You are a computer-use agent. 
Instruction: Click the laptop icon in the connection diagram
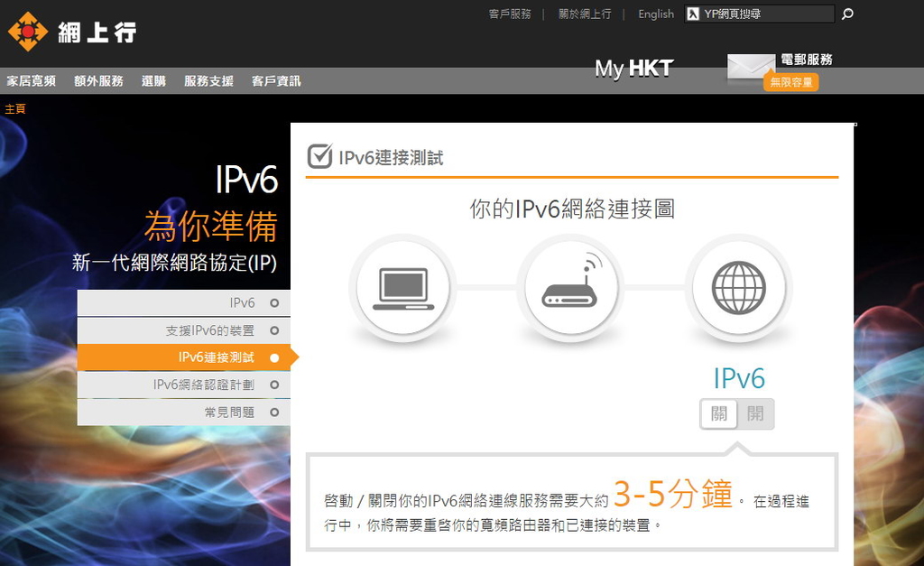(403, 286)
